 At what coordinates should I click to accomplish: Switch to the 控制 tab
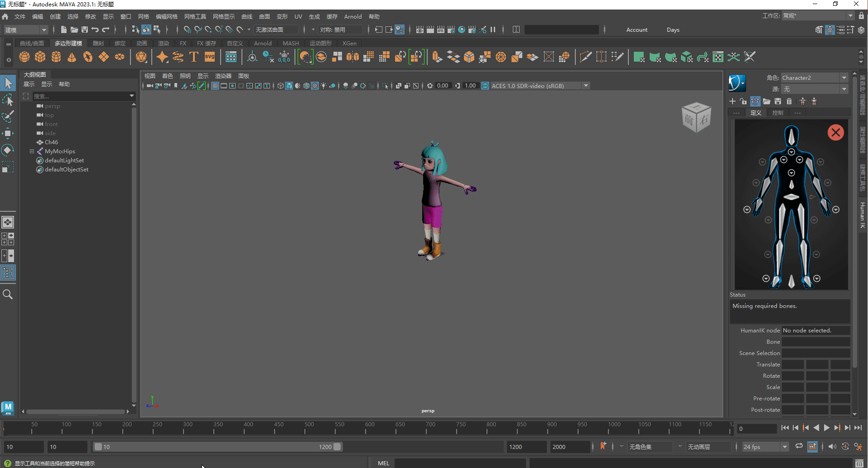tap(778, 112)
